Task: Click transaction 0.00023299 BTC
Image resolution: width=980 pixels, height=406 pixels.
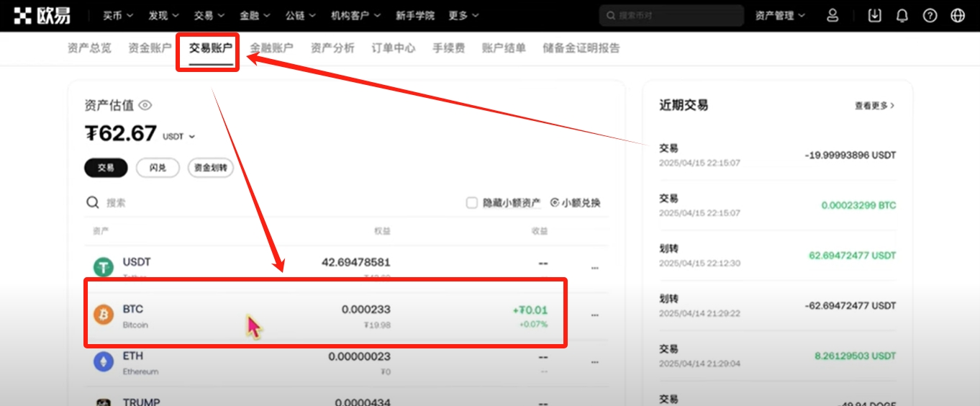Action: point(858,206)
